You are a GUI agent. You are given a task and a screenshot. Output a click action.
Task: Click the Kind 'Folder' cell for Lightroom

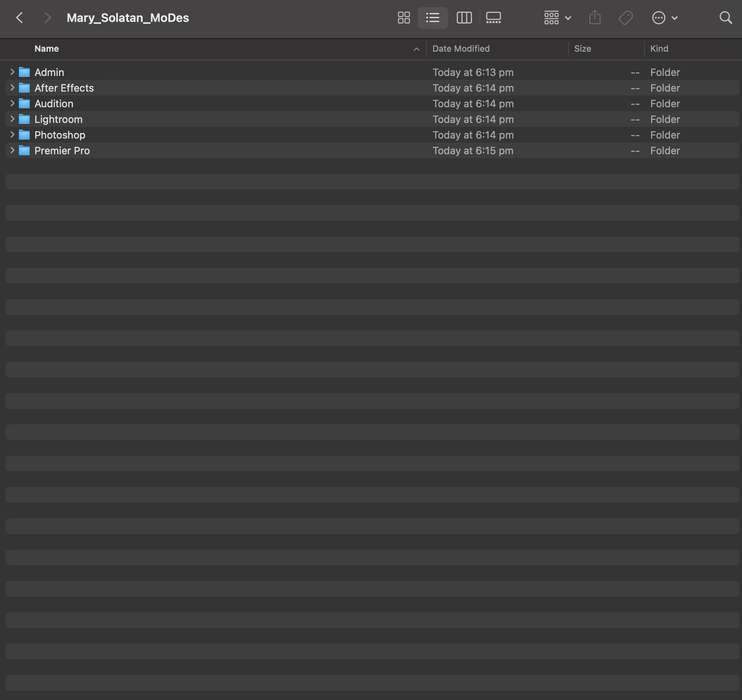pyautogui.click(x=665, y=119)
